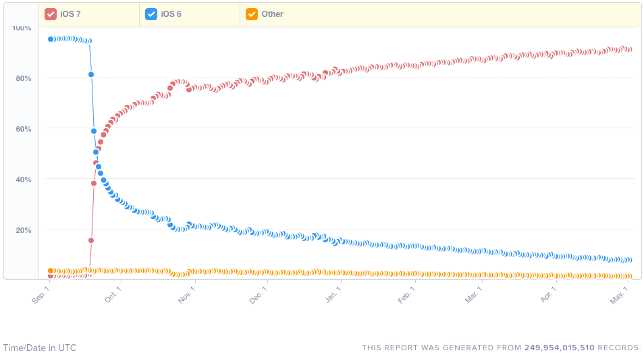Screen dimensions: 644x355
Task: Click the red iOS 7 point just below 40%
Action: (94, 183)
